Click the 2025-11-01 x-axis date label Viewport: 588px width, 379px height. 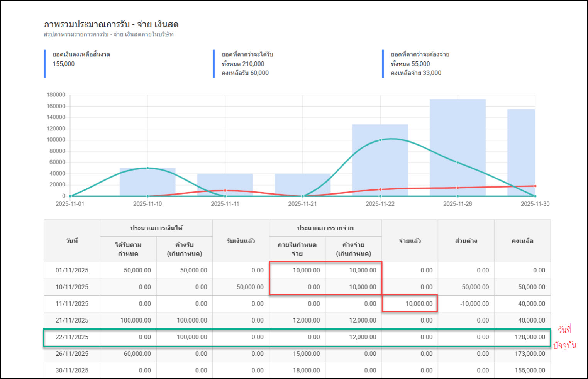click(70, 204)
